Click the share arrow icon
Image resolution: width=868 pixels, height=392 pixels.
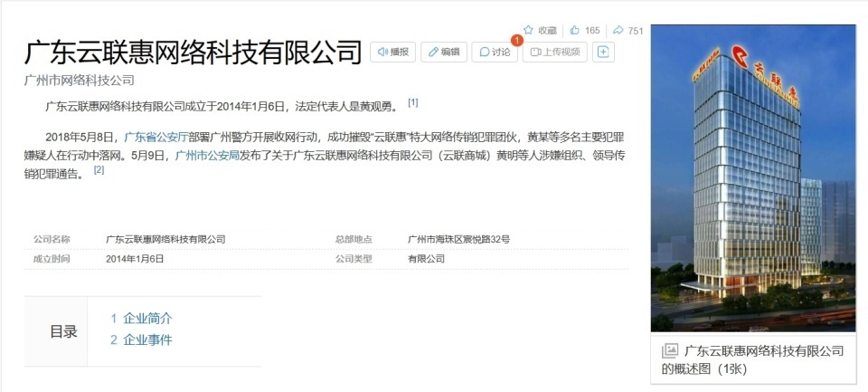pos(618,30)
